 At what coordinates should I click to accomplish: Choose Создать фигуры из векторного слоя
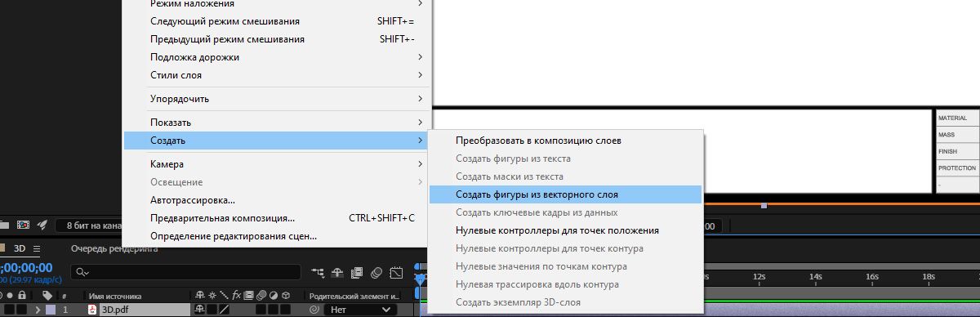565,194
